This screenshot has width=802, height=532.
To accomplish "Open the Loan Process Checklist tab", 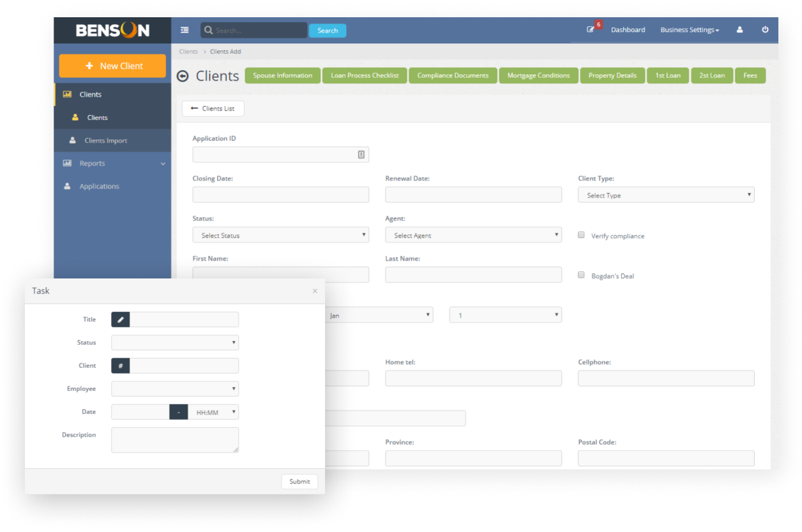I will click(x=365, y=75).
